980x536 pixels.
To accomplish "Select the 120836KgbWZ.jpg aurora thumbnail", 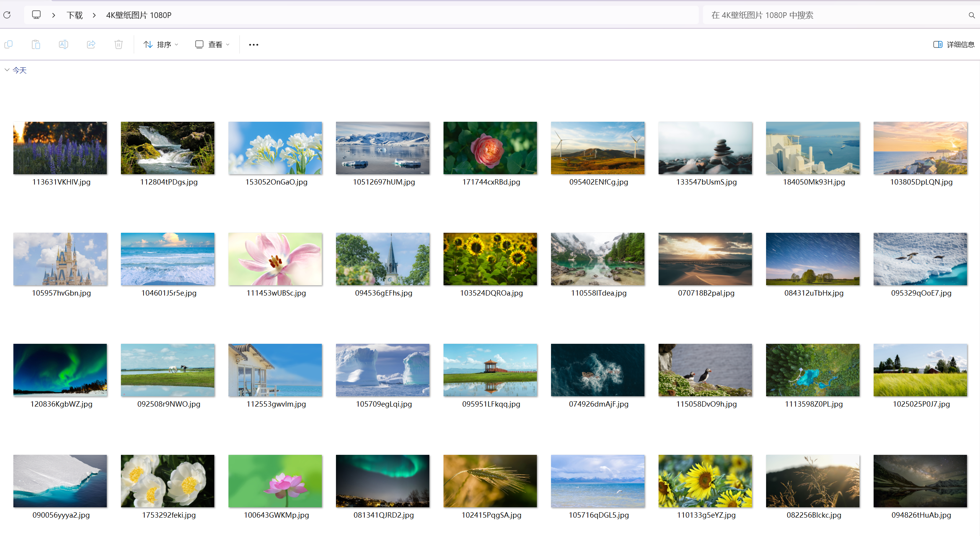I will click(x=60, y=370).
